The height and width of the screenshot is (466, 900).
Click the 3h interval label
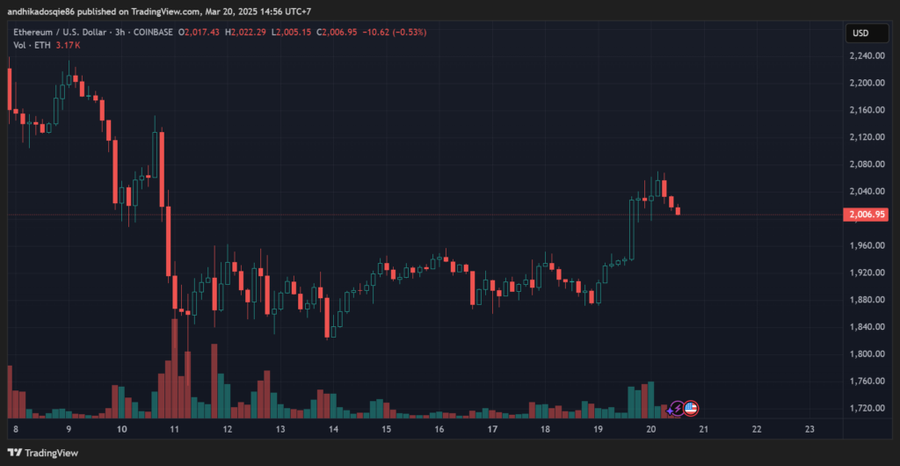(x=120, y=33)
